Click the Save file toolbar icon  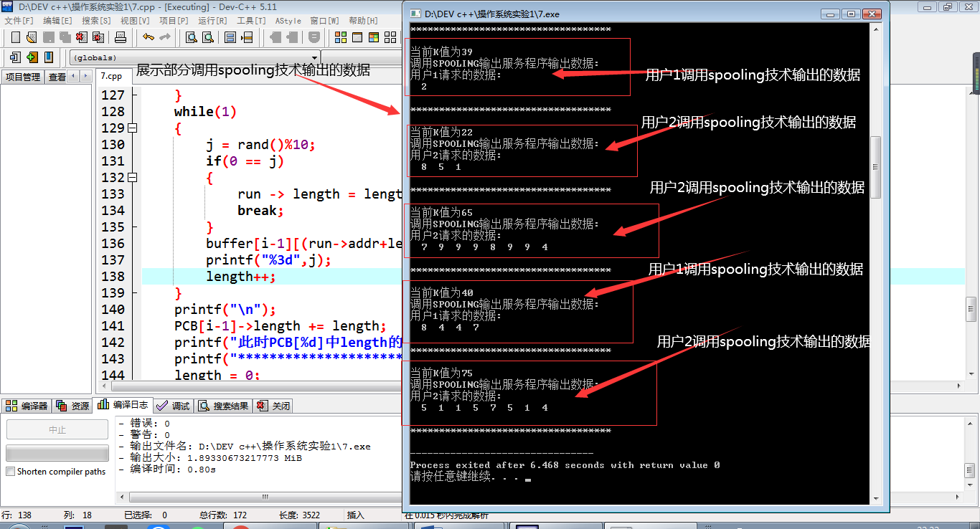pos(49,37)
